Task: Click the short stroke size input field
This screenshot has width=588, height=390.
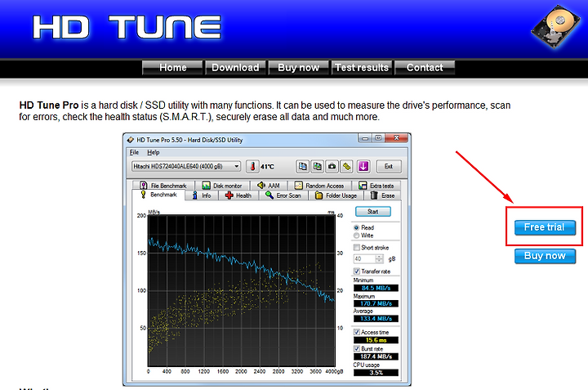Action: [x=364, y=259]
